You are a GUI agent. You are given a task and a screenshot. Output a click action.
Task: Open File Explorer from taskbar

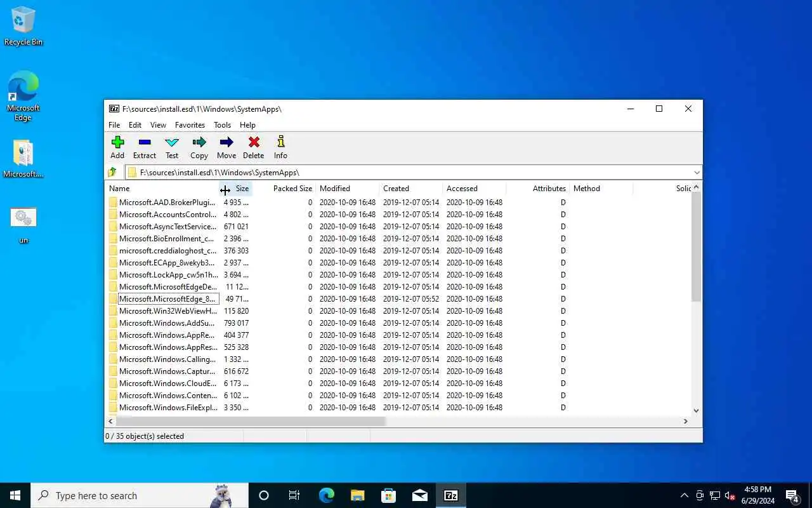[x=357, y=495]
